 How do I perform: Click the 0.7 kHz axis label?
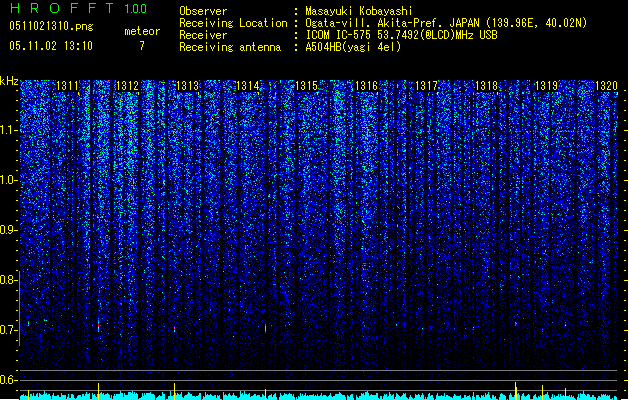8,330
